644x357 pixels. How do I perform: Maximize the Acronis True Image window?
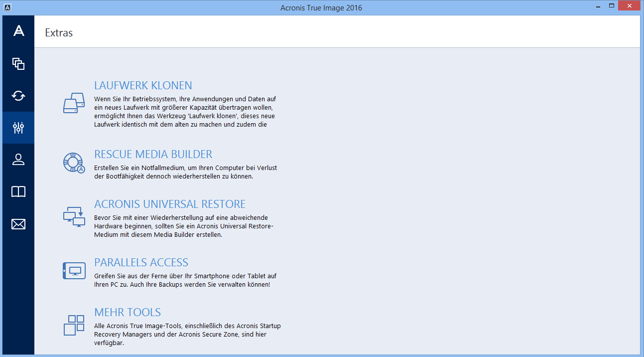pos(612,6)
